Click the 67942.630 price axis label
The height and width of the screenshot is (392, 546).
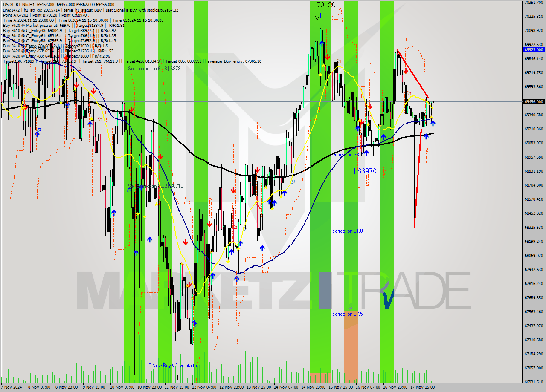click(x=534, y=270)
